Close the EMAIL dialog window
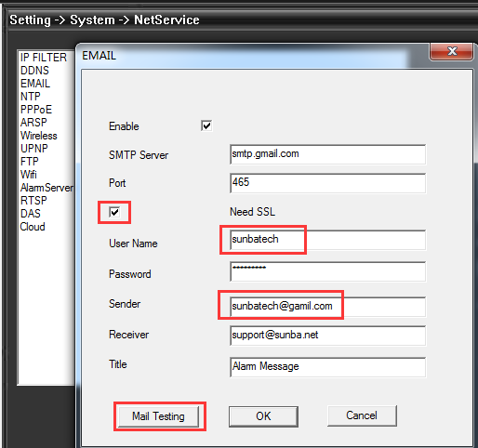 pos(451,51)
